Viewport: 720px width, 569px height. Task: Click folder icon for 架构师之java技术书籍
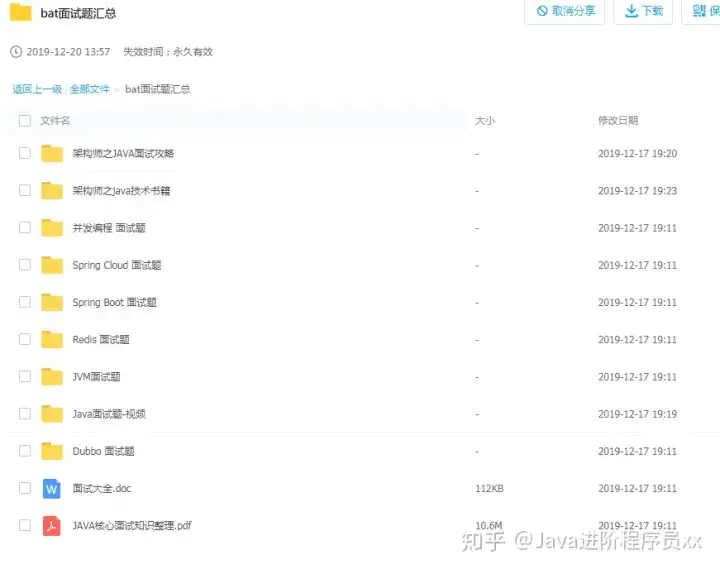52,191
